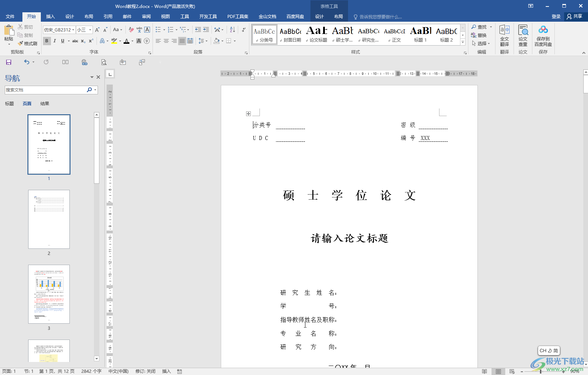
Task: Click the Decrease Indent icon
Action: (198, 30)
